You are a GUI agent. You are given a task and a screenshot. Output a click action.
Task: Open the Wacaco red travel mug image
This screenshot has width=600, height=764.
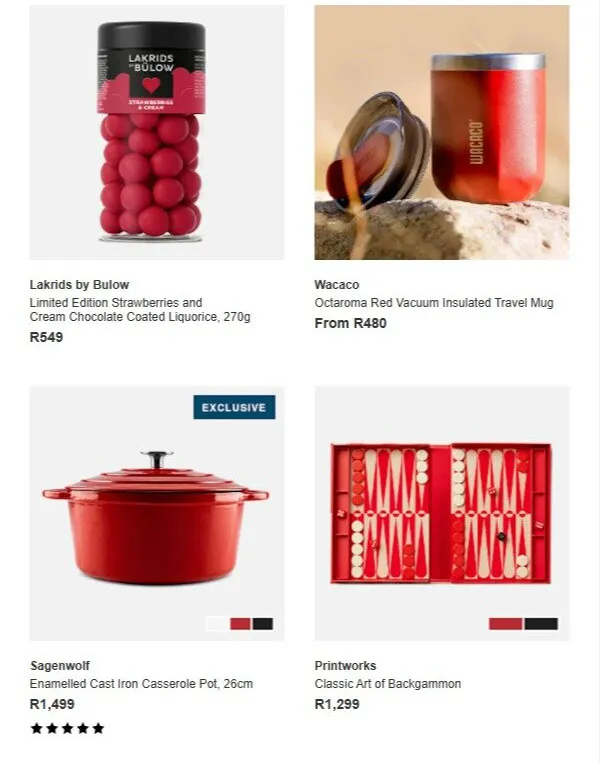coord(442,132)
